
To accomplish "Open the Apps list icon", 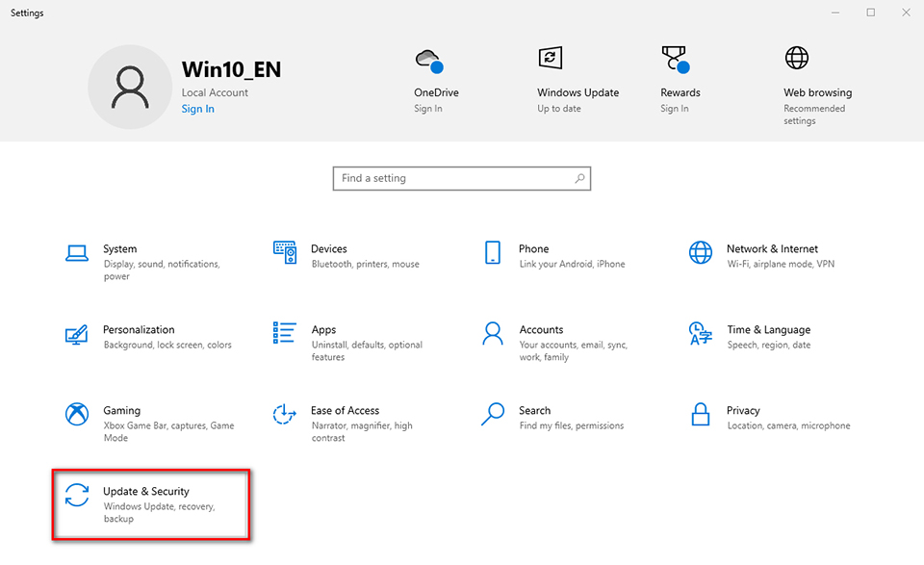I will 285,334.
